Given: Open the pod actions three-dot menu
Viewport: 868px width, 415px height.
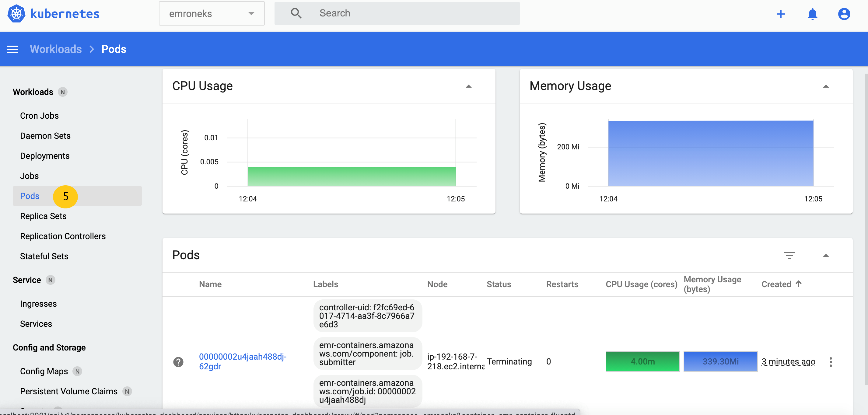Looking at the screenshot, I should [x=831, y=362].
